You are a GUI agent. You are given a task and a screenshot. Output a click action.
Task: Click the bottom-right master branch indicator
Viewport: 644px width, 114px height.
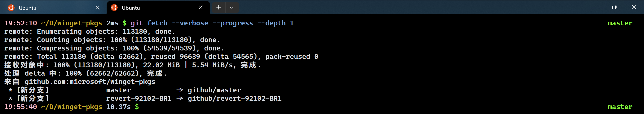(620, 107)
